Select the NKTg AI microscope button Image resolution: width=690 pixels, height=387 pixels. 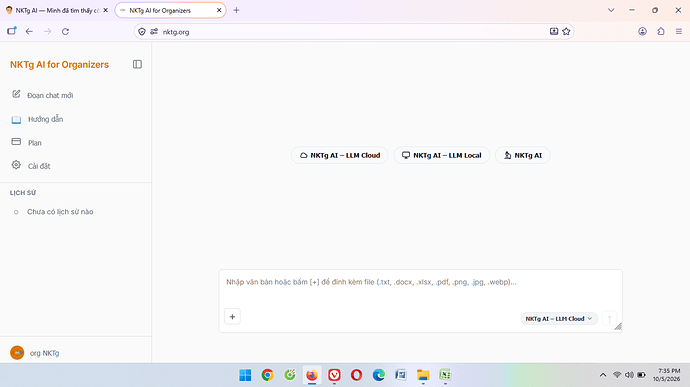tap(523, 155)
